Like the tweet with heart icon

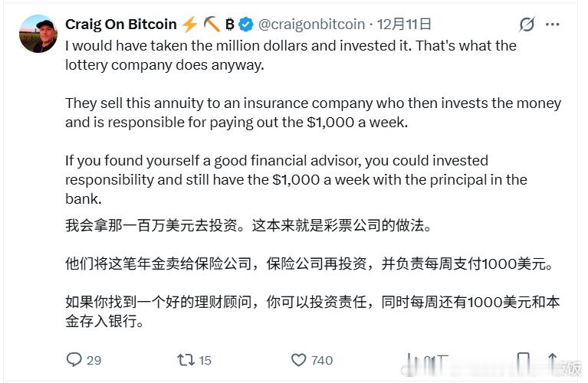299,359
